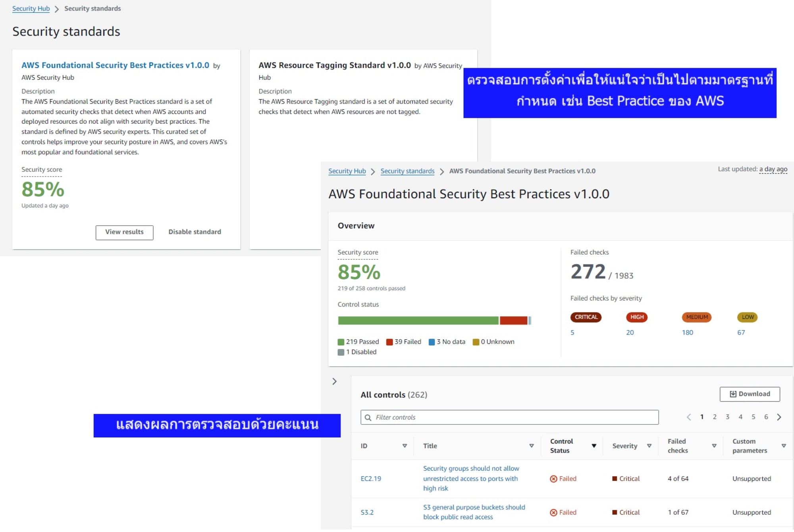Image resolution: width=794 pixels, height=532 pixels.
Task: Expand the side panel chevron beside All controls
Action: (334, 381)
